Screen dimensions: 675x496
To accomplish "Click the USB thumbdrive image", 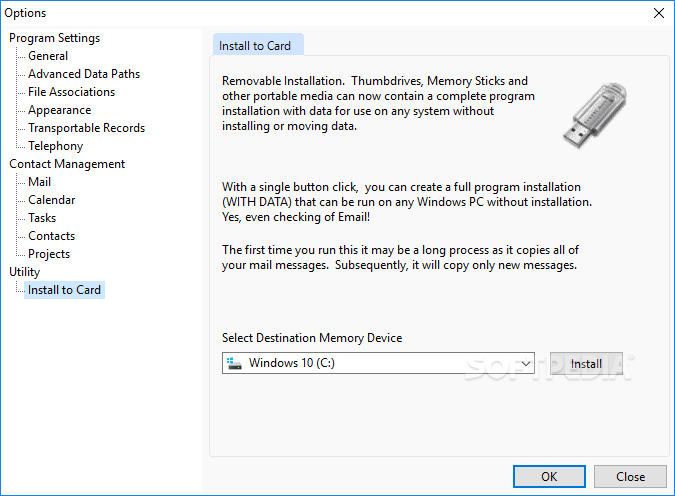I will 594,115.
